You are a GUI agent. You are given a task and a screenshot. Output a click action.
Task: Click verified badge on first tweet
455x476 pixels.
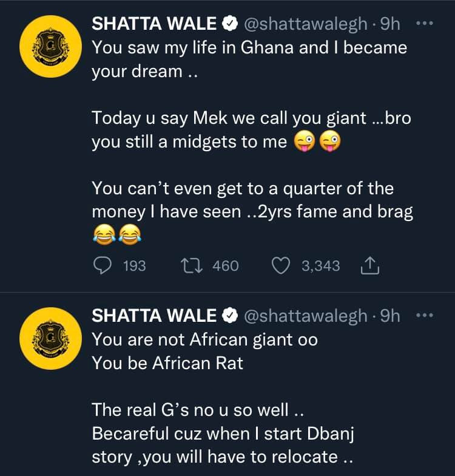(231, 24)
